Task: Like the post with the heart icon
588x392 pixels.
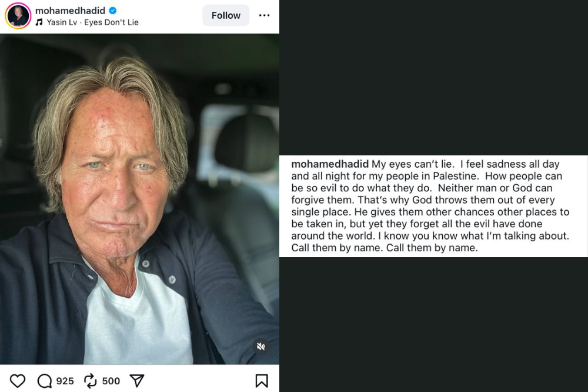Action: click(18, 381)
